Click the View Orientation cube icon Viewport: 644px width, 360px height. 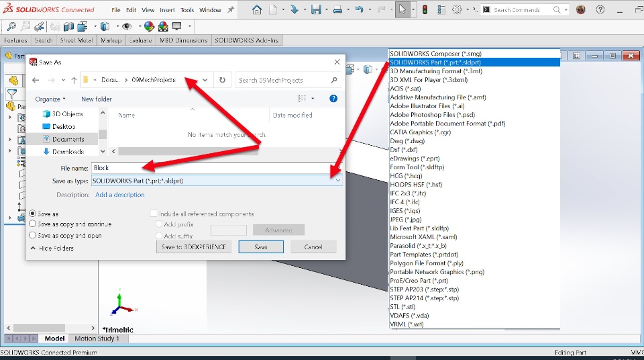tap(83, 27)
